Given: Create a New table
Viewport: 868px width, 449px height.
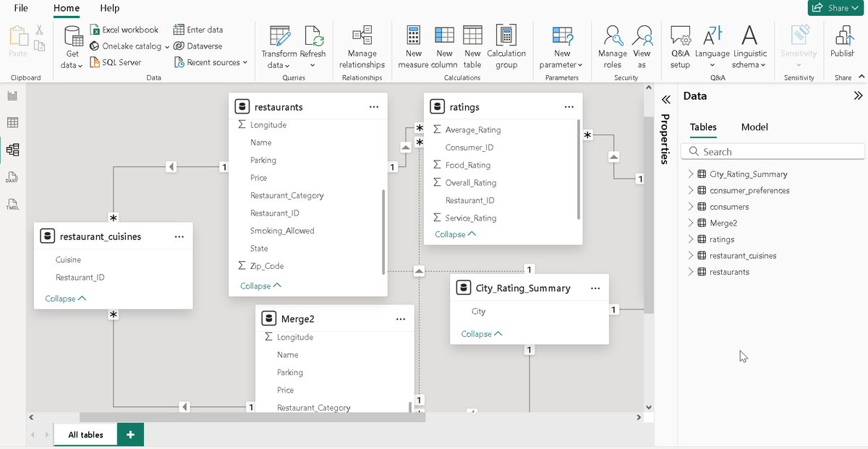Looking at the screenshot, I should tap(472, 47).
